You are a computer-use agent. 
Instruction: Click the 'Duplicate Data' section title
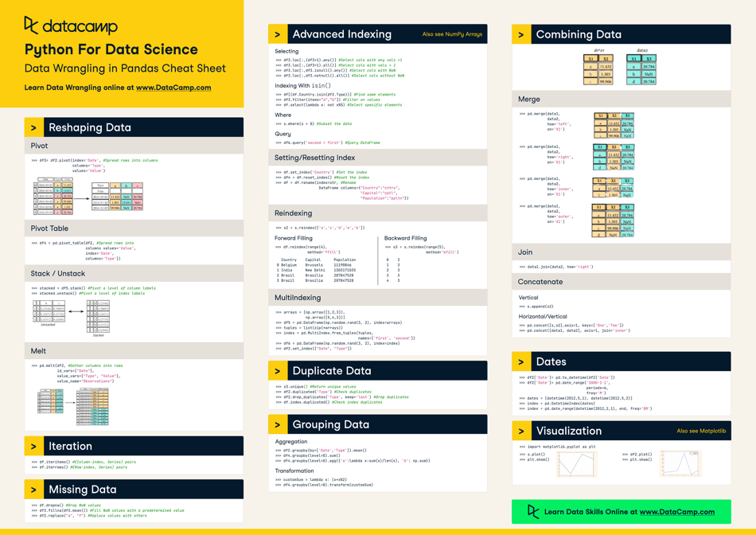[332, 371]
